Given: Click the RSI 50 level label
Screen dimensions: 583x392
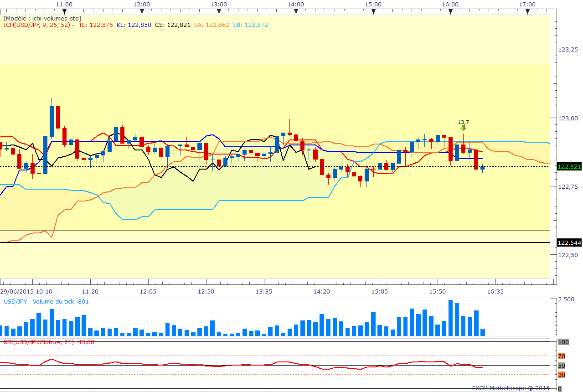Looking at the screenshot, I should 562,366.
